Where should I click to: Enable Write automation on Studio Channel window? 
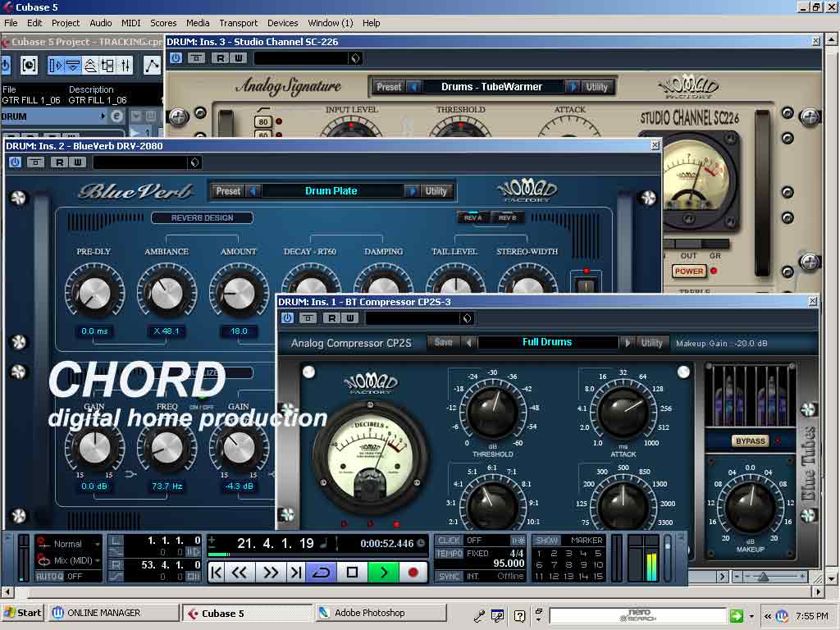239,58
